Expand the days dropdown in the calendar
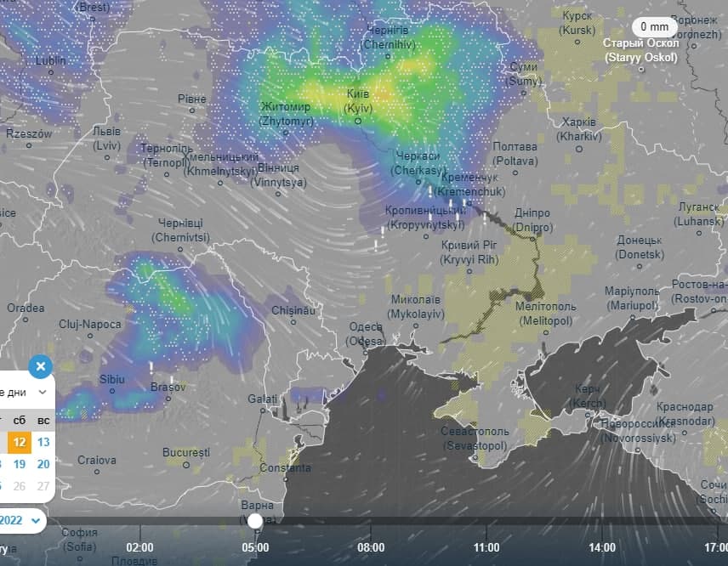Image resolution: width=728 pixels, height=566 pixels. point(41,392)
